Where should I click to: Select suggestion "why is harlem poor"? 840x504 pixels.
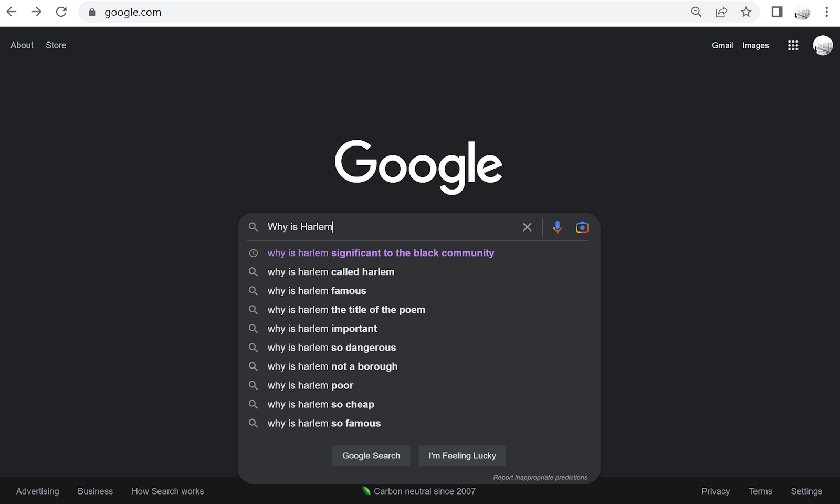click(419, 385)
